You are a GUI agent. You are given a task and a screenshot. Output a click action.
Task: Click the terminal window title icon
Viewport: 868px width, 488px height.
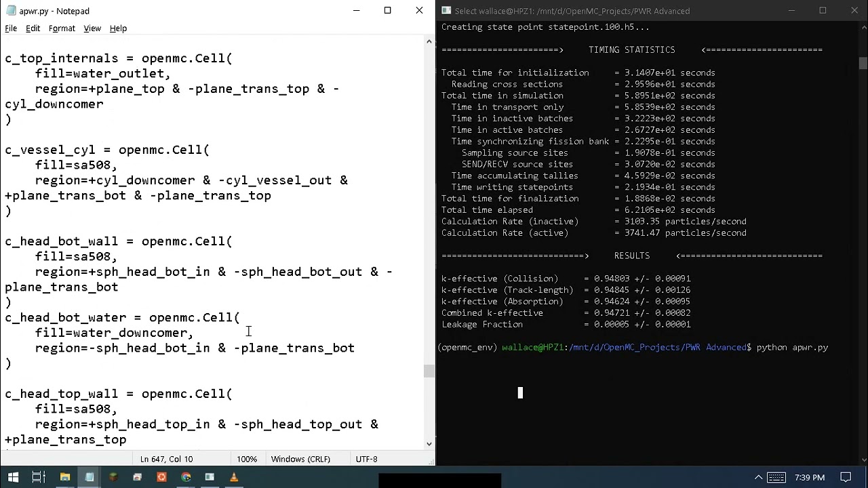[446, 11]
